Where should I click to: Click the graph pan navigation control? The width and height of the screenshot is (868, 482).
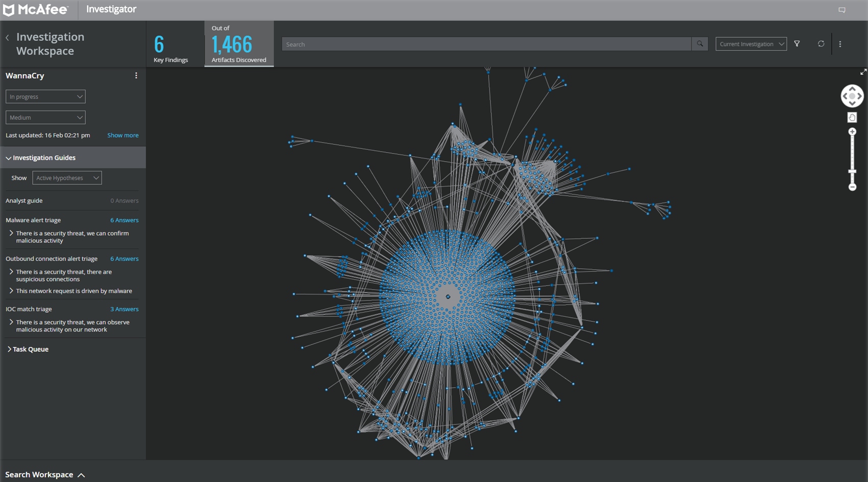(x=852, y=96)
